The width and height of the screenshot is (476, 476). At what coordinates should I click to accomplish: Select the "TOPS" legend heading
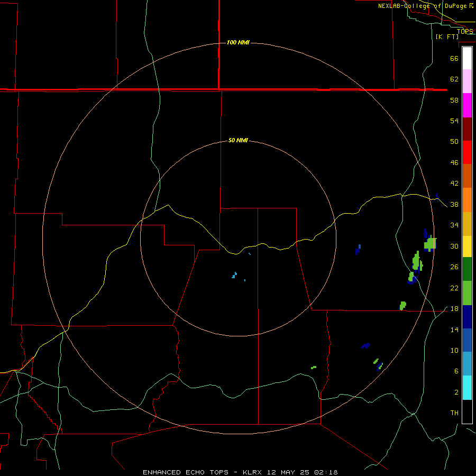pyautogui.click(x=465, y=31)
